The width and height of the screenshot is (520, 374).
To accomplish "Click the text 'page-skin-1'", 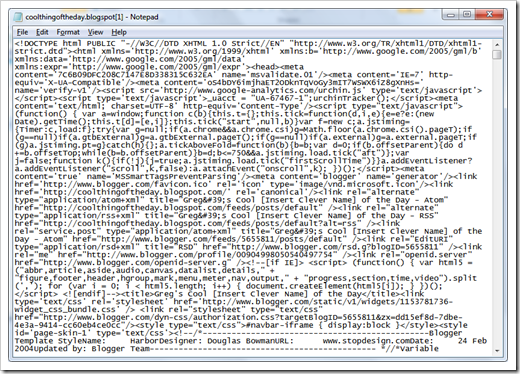I will pos(60,333).
